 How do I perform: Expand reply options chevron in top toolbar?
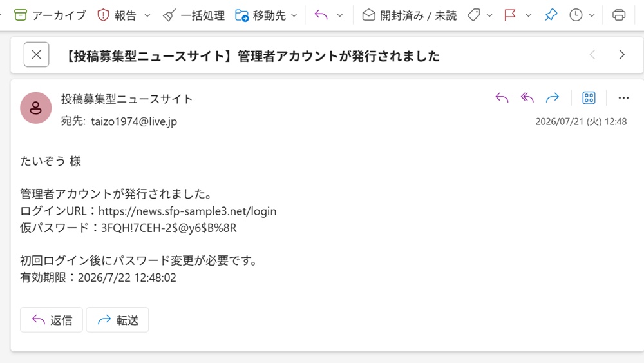339,15
